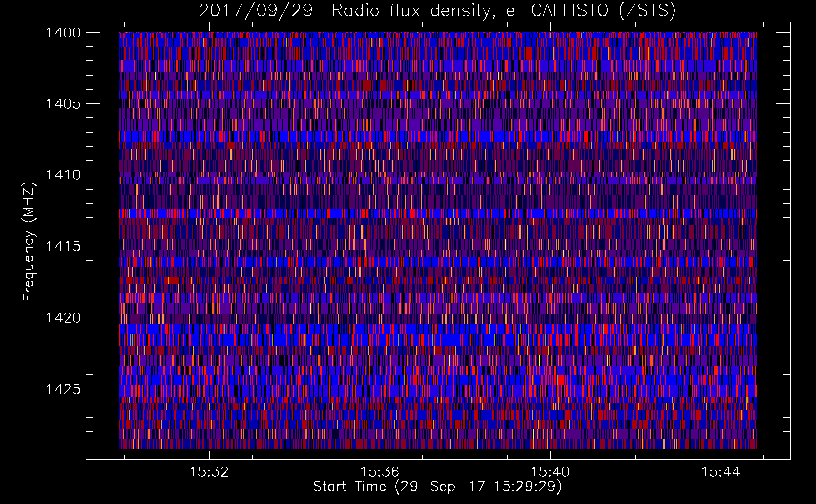816x504 pixels.
Task: Click the 1405 frequency tick label
Action: (x=63, y=104)
